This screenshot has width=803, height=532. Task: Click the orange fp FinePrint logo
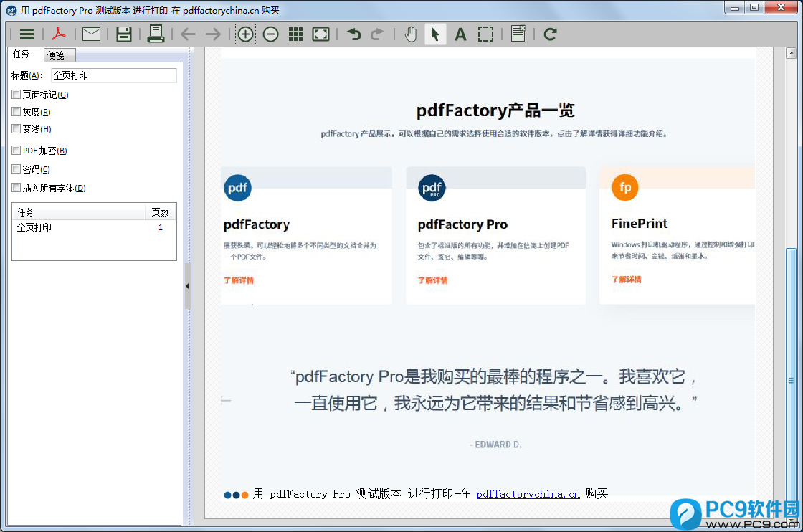point(625,187)
